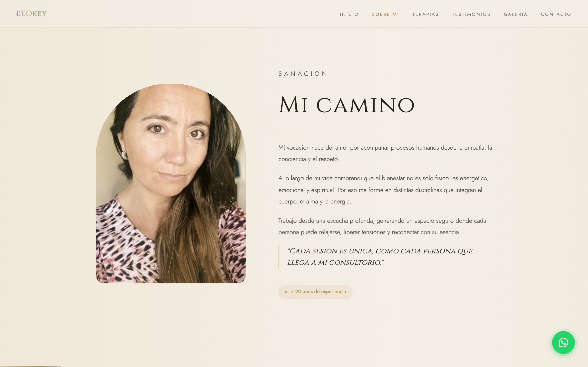
Task: Go to the INICIO section
Action: tap(349, 14)
